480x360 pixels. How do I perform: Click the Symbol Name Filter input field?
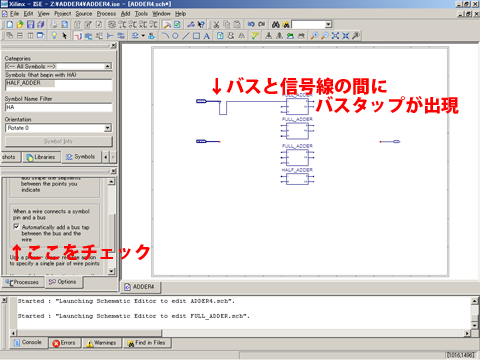click(59, 107)
